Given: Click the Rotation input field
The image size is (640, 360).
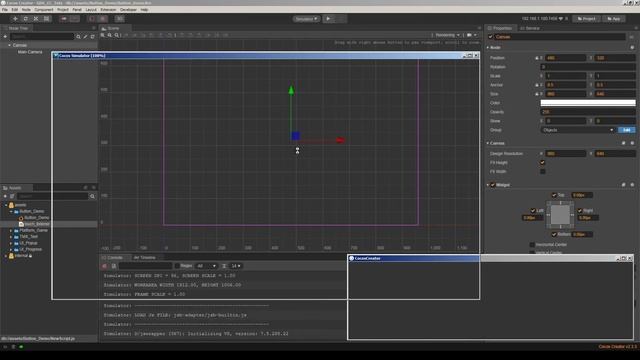Looking at the screenshot, I should (588, 67).
